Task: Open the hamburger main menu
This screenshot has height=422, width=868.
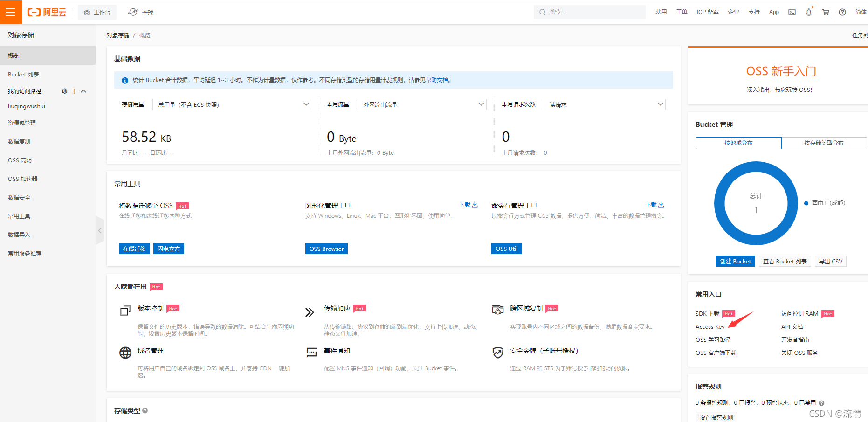Action: pyautogui.click(x=11, y=12)
